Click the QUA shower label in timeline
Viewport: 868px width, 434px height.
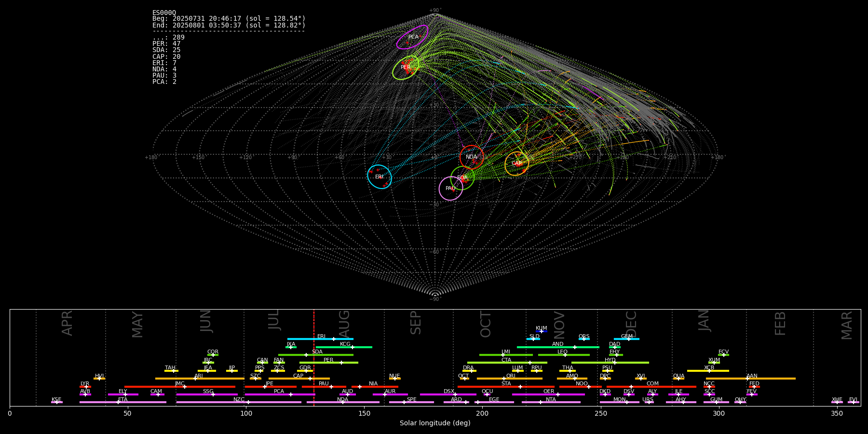point(679,376)
